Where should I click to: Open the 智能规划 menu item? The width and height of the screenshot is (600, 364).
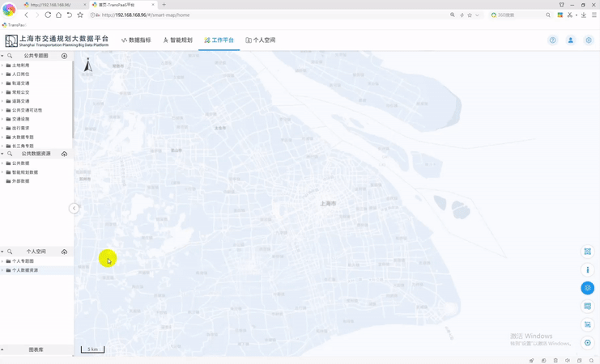177,40
